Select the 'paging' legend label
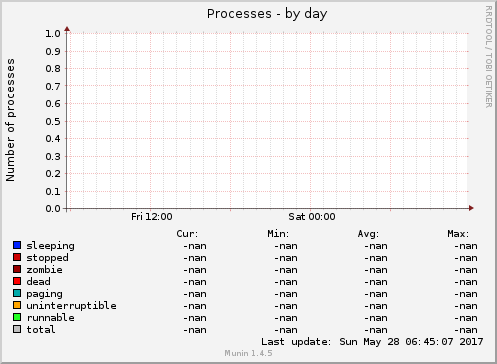 (44, 294)
